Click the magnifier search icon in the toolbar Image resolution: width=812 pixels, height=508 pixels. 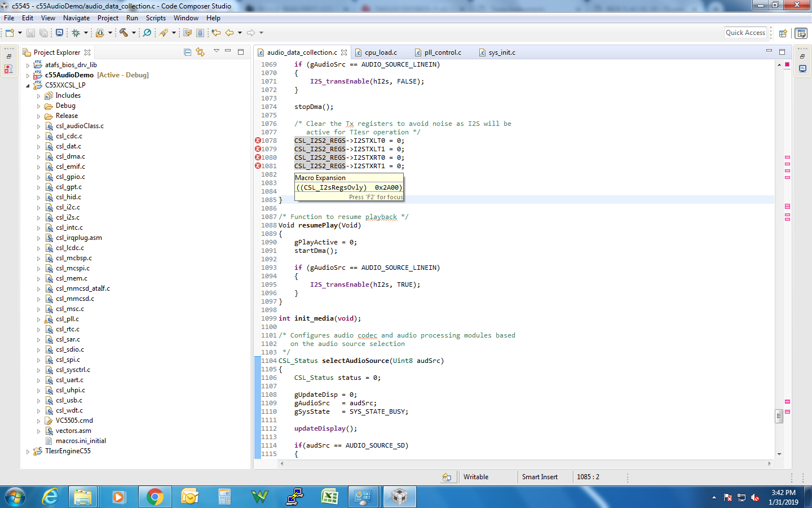coord(147,33)
